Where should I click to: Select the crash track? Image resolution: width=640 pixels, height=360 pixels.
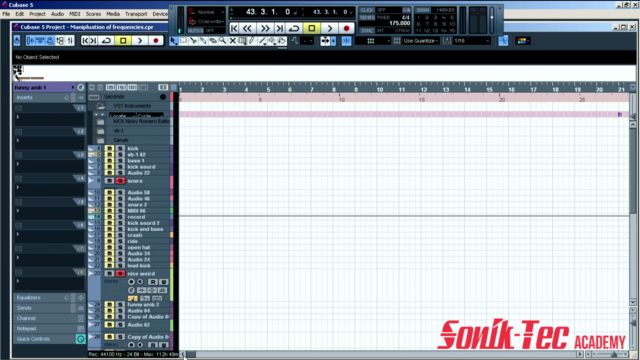135,235
